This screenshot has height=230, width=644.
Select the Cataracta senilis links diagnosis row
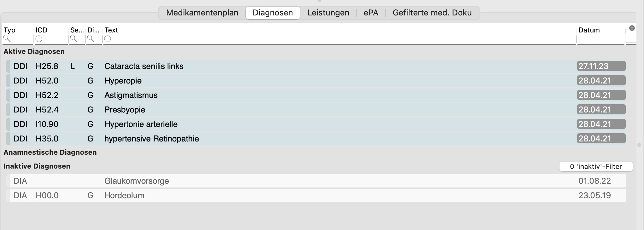(316, 66)
